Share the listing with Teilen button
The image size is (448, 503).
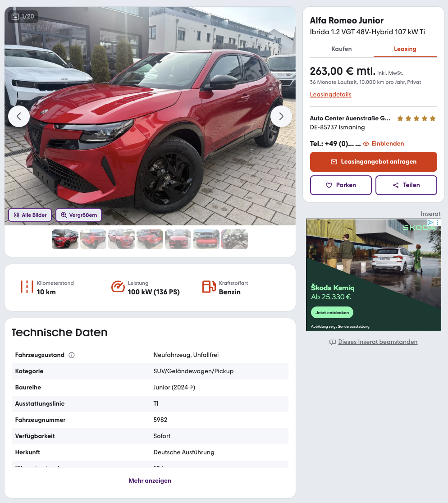click(406, 185)
